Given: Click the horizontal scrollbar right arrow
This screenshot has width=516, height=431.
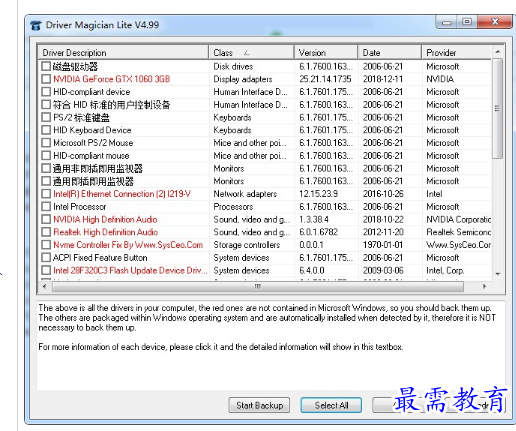Looking at the screenshot, I should click(x=484, y=286).
